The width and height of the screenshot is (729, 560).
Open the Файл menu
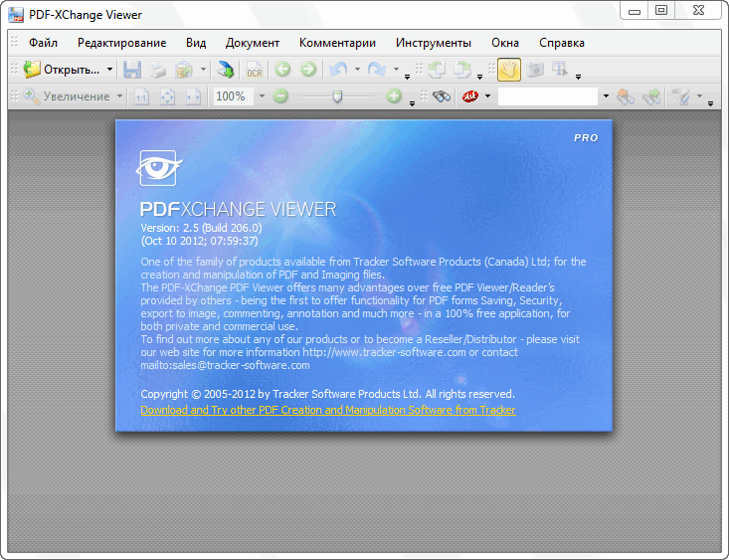(43, 43)
